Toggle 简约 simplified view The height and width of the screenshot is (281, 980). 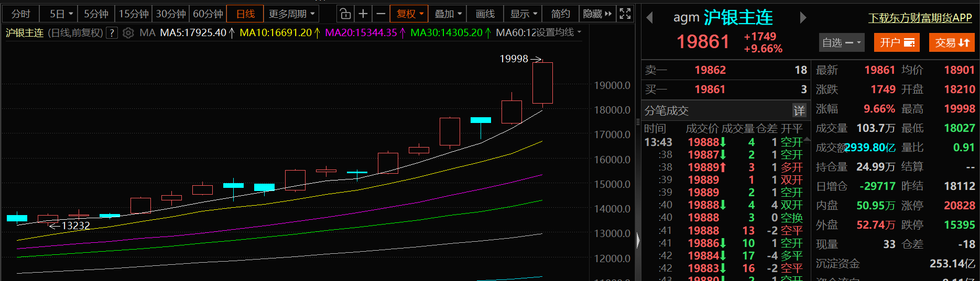(x=560, y=14)
